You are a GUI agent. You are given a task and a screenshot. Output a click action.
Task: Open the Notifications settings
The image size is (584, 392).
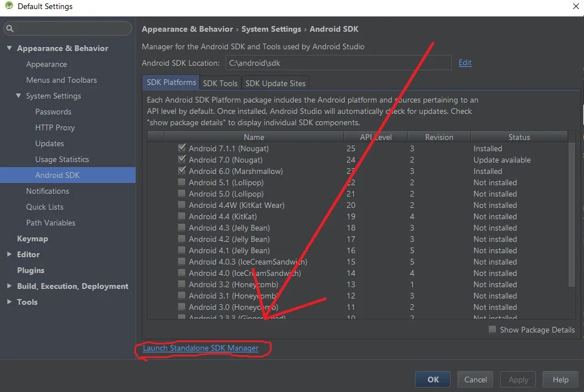tap(48, 191)
